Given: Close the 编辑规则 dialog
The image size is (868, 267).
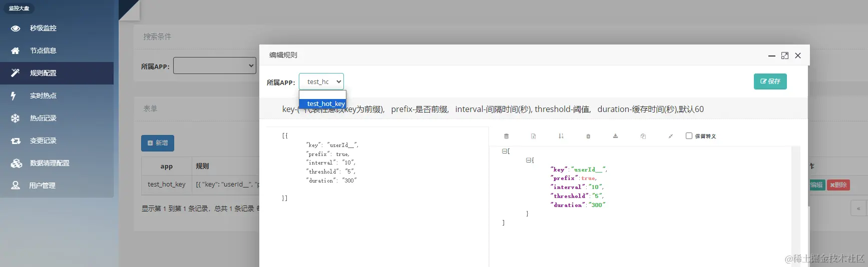Looking at the screenshot, I should coord(798,55).
